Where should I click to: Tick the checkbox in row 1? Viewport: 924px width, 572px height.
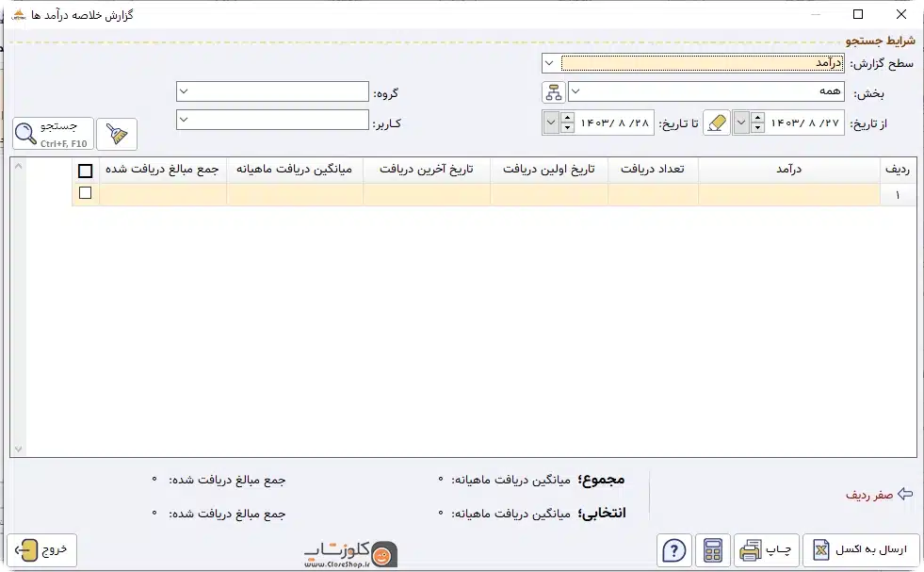pos(86,193)
